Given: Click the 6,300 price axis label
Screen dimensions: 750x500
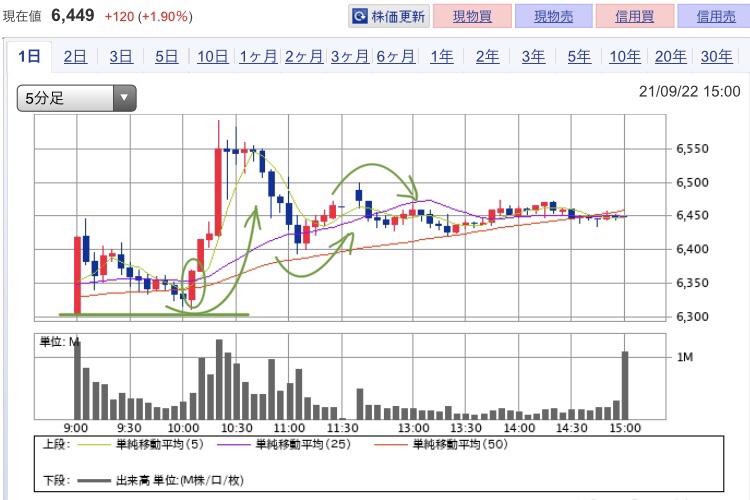Looking at the screenshot, I should click(692, 316).
